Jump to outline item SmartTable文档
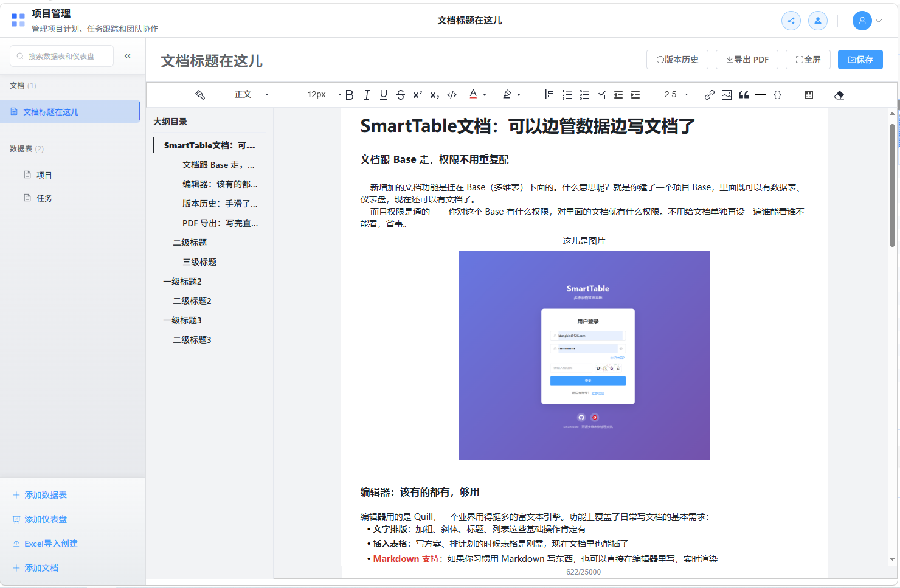Image resolution: width=900 pixels, height=588 pixels. [209, 145]
